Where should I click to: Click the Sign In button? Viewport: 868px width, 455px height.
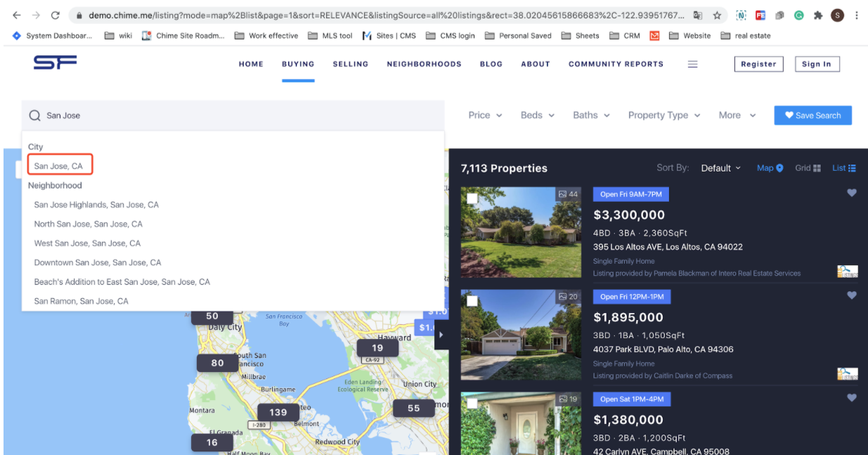point(817,64)
